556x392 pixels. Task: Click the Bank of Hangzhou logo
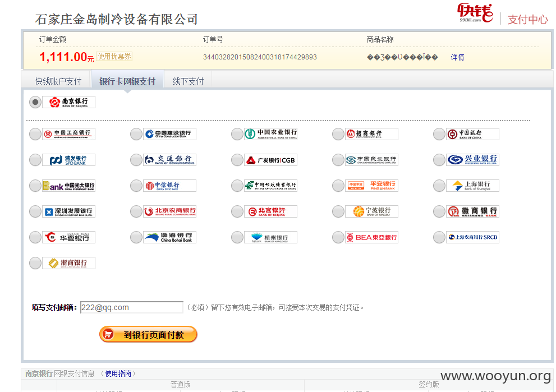point(270,237)
